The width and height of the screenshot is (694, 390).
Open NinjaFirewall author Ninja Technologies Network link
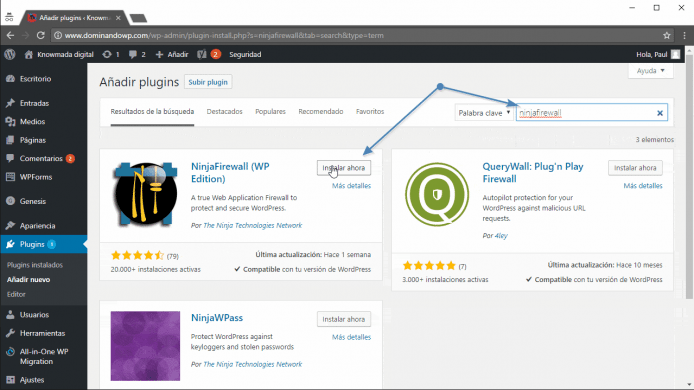(252, 225)
